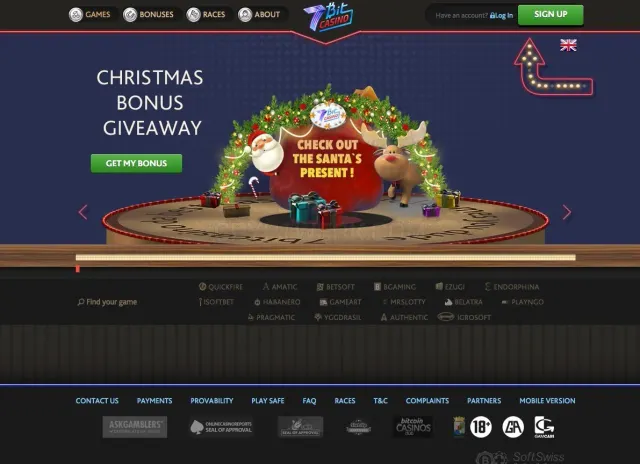640x464 pixels.
Task: Open the T&C footer link
Action: [380, 401]
